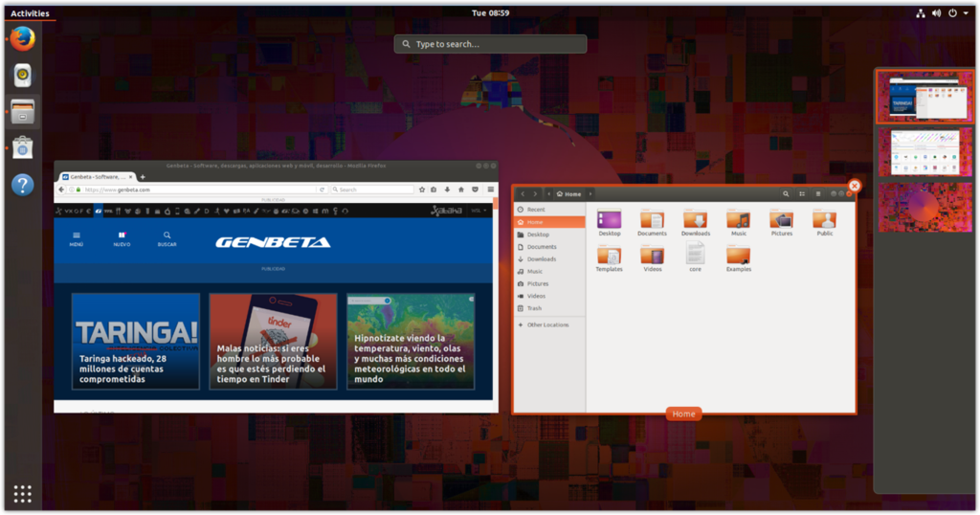
Task: Open Firefox hamburger menu
Action: (x=491, y=190)
